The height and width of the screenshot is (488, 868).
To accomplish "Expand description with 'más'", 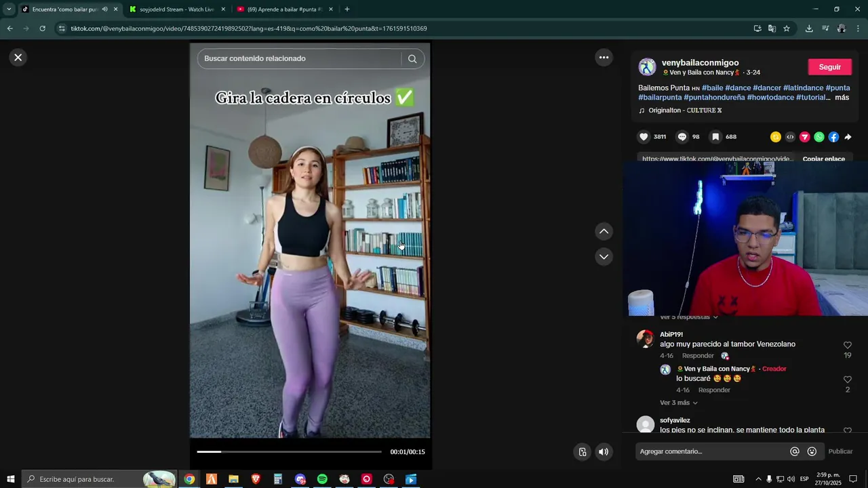I will coord(842,98).
